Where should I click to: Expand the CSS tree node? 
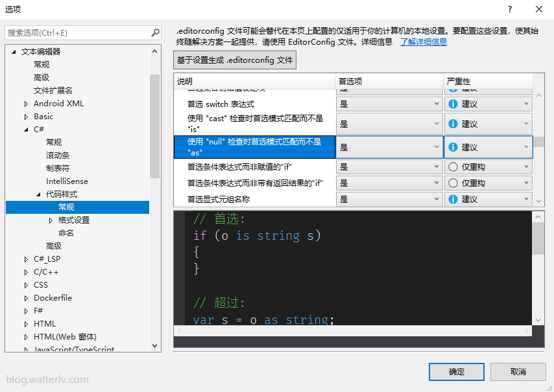(26, 285)
